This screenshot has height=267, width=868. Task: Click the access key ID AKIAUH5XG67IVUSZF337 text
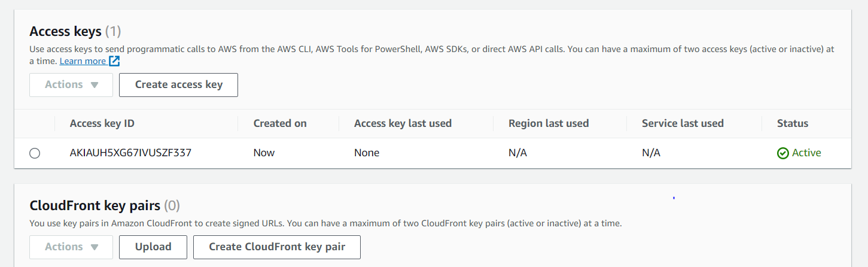[130, 153]
